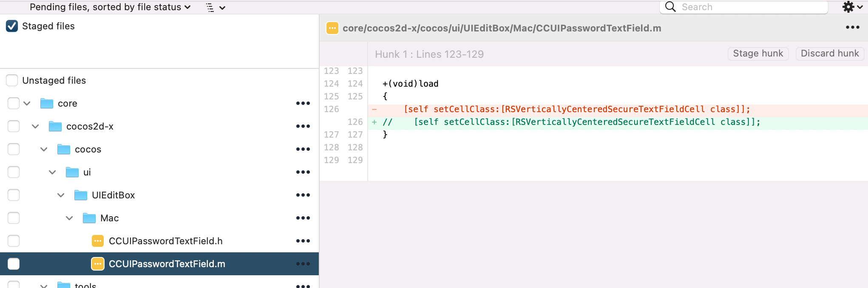This screenshot has width=868, height=288.
Task: Open the settings gear menu
Action: 852,7
